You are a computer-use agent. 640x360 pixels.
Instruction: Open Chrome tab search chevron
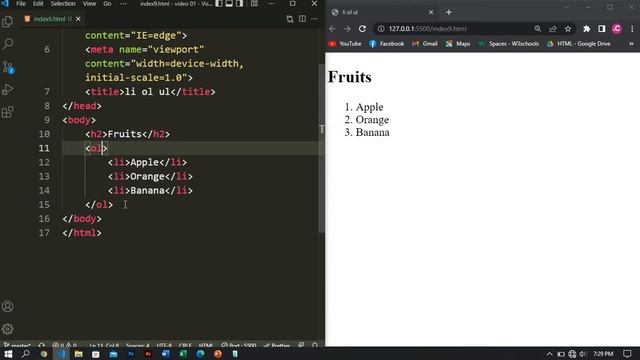pyautogui.click(x=567, y=7)
